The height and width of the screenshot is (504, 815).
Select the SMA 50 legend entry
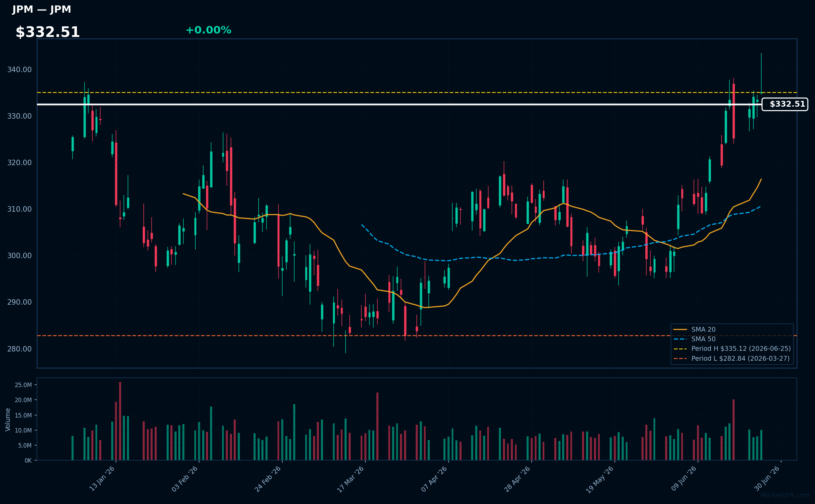[695, 339]
